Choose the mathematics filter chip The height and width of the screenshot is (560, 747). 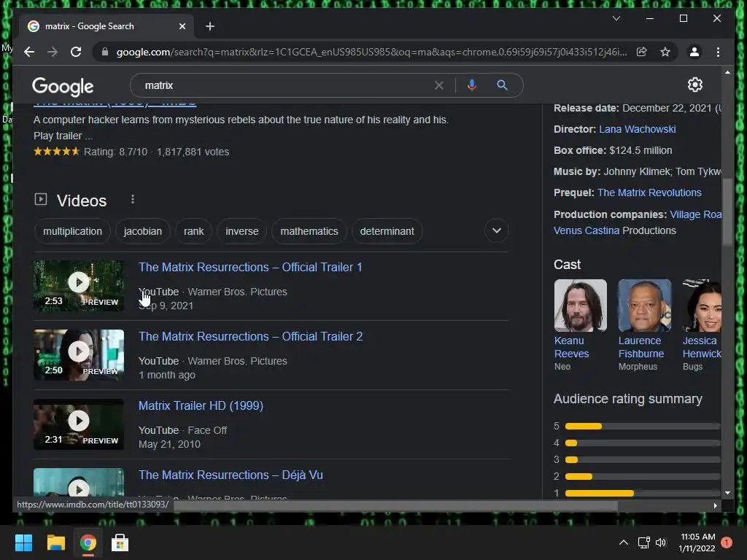[x=309, y=231]
